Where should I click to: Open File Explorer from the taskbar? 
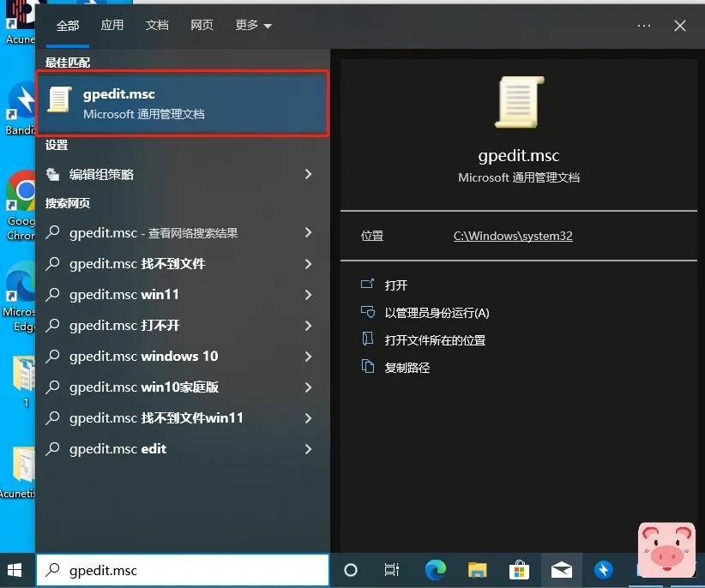[x=477, y=571]
